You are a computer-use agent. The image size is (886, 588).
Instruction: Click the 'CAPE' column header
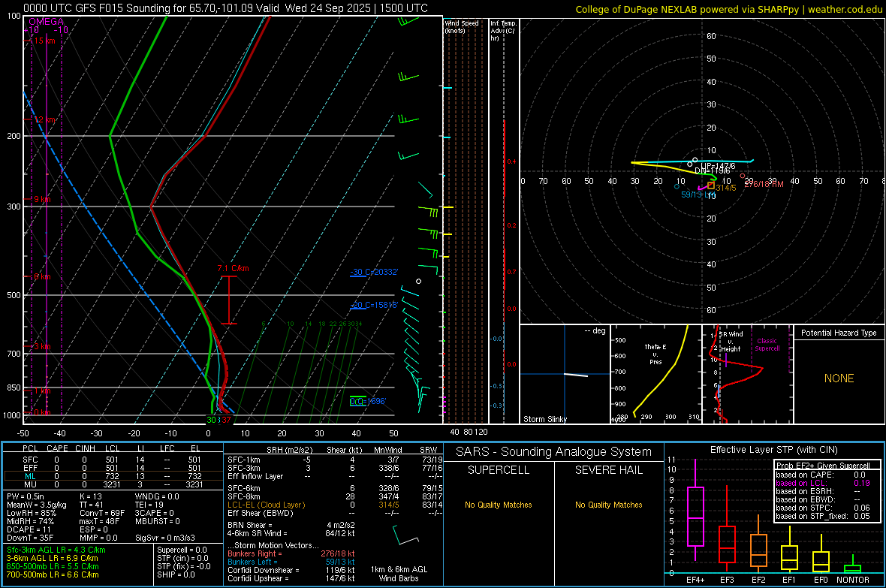tap(57, 448)
